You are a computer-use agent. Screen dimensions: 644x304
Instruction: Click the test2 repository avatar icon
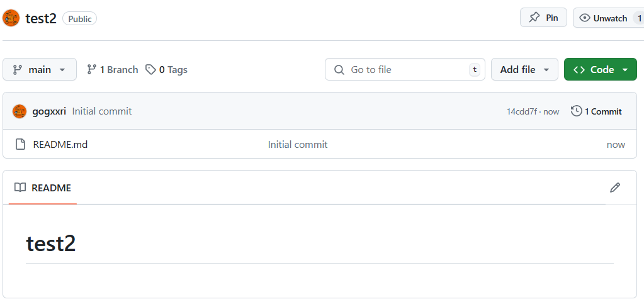click(x=11, y=18)
